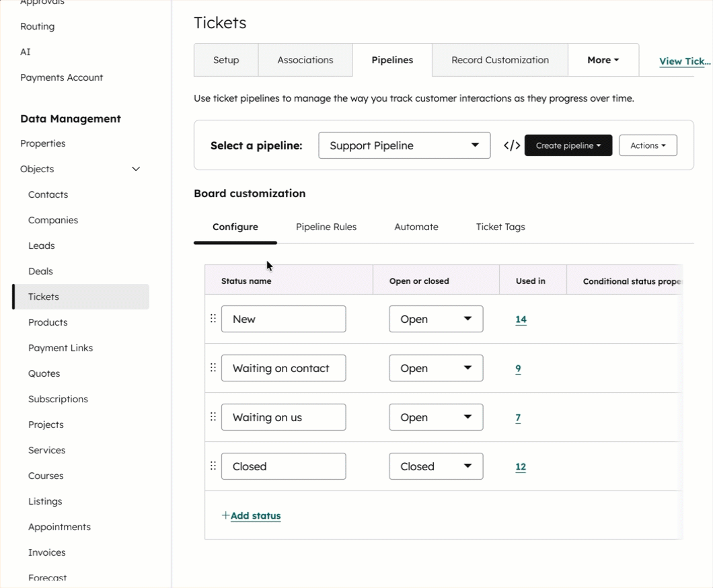Select Companies in the sidebar
This screenshot has width=713, height=588.
[52, 220]
